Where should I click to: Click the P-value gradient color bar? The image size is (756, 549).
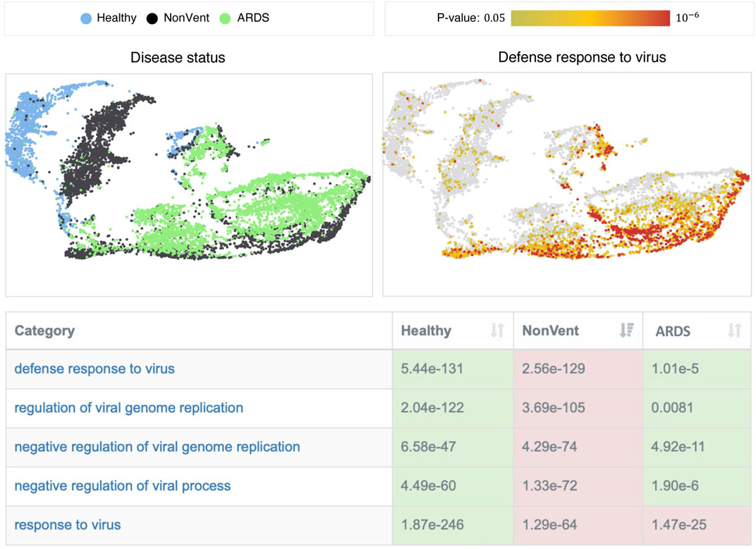(590, 18)
